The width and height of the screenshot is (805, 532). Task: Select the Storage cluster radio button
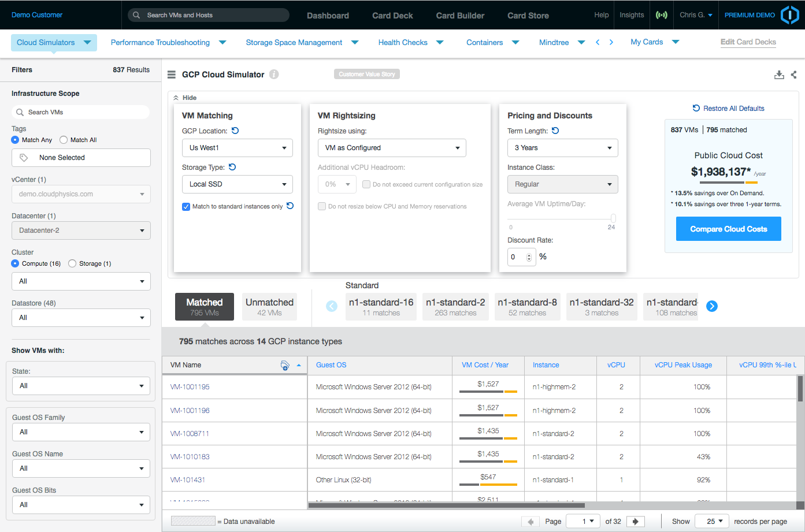(72, 263)
